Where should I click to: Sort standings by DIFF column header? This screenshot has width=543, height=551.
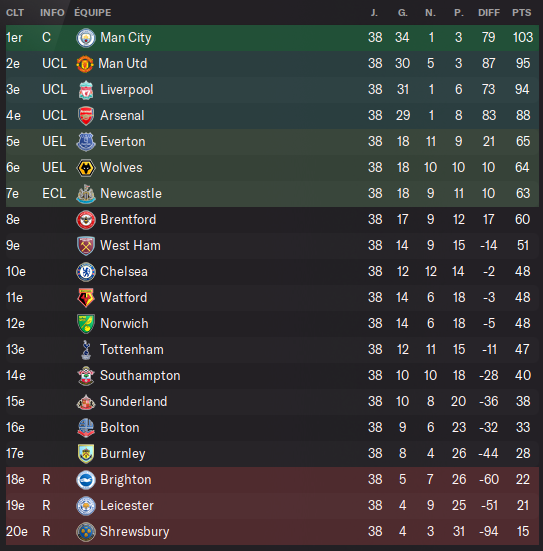(489, 13)
